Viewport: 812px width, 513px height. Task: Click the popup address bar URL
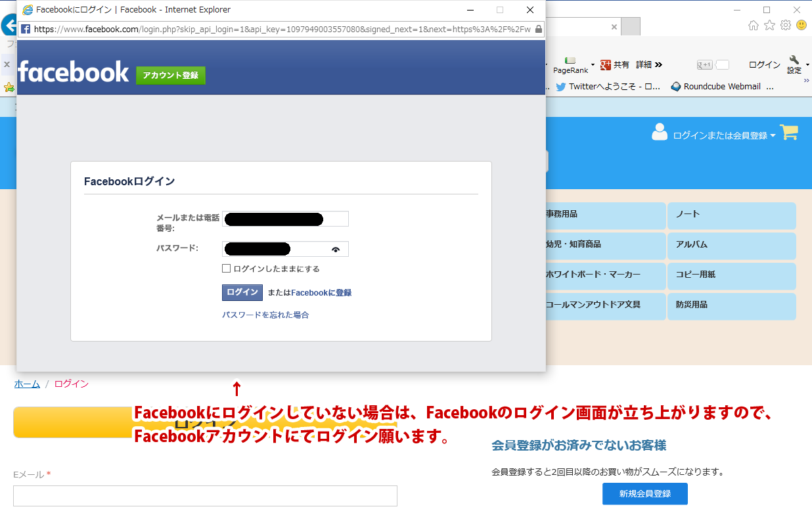point(282,29)
